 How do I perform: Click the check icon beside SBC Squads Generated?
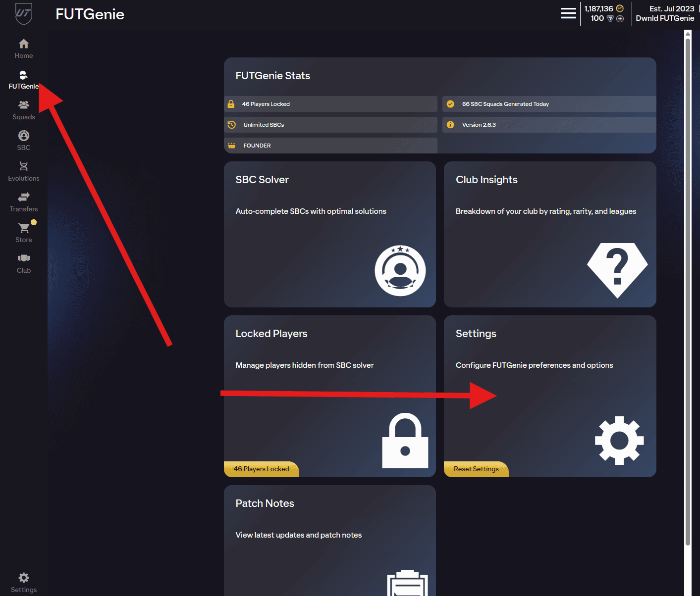(x=450, y=104)
